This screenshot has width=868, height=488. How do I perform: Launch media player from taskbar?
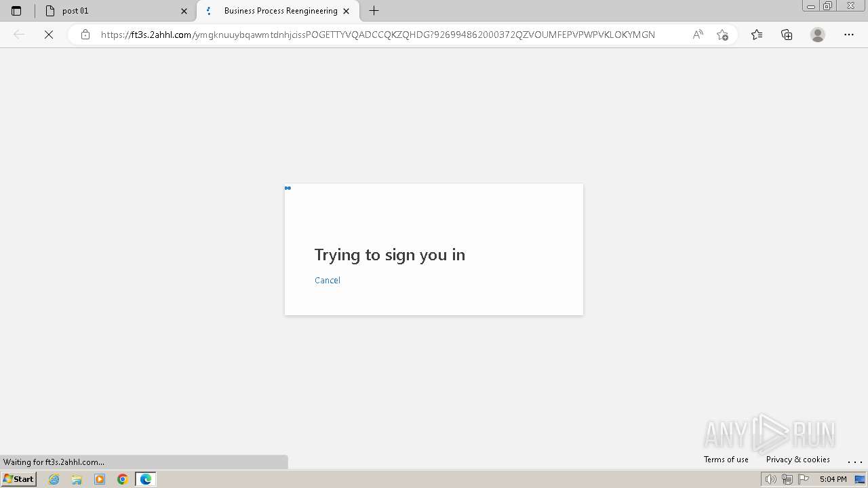[100, 479]
